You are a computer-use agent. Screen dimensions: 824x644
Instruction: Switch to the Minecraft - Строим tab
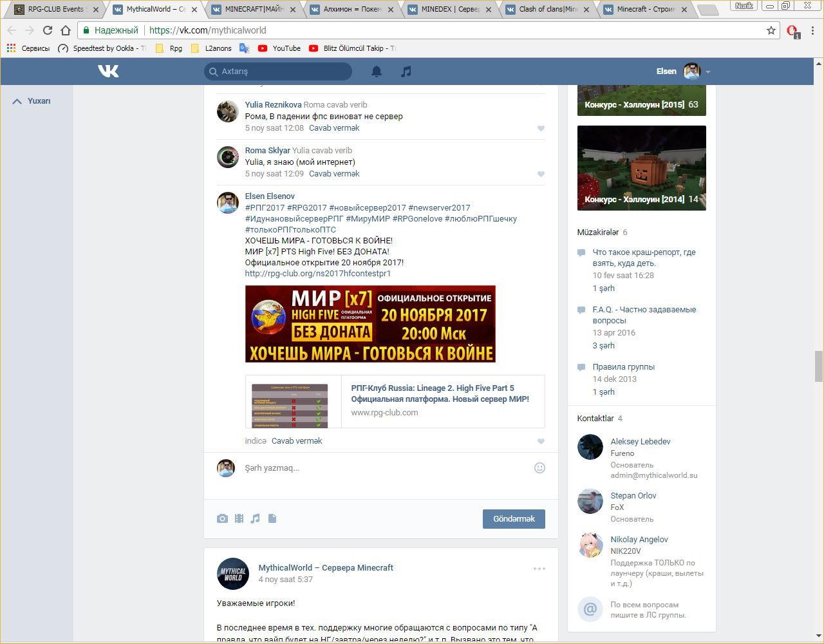(646, 10)
